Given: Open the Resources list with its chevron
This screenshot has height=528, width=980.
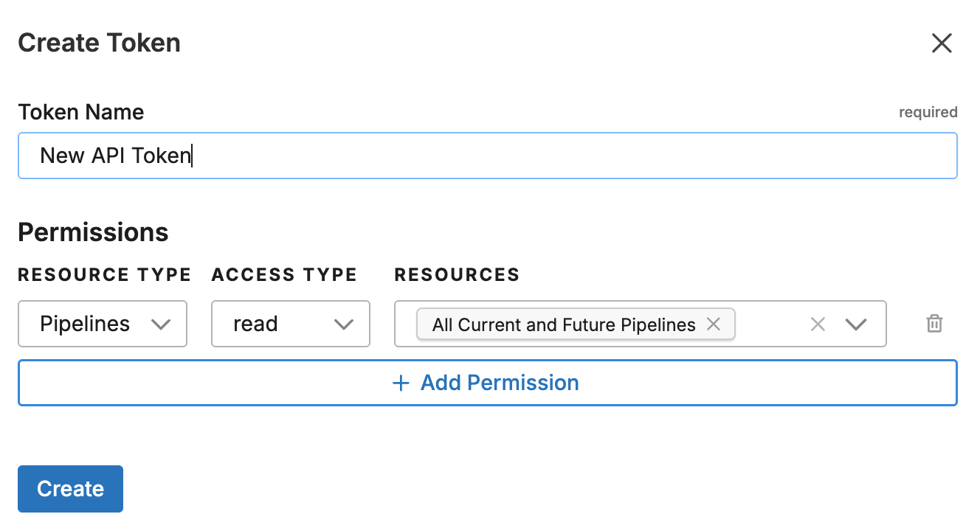Looking at the screenshot, I should click(x=855, y=324).
